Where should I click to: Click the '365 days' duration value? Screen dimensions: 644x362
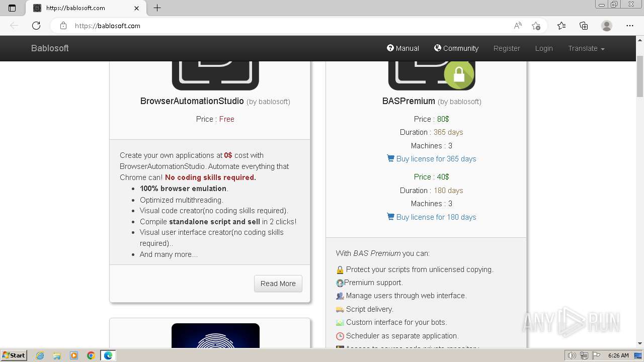[448, 132]
